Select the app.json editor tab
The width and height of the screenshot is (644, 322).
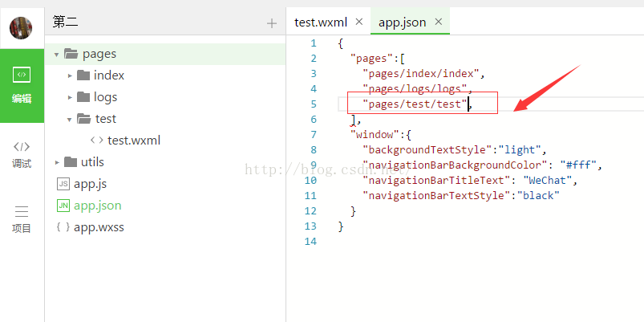401,22
